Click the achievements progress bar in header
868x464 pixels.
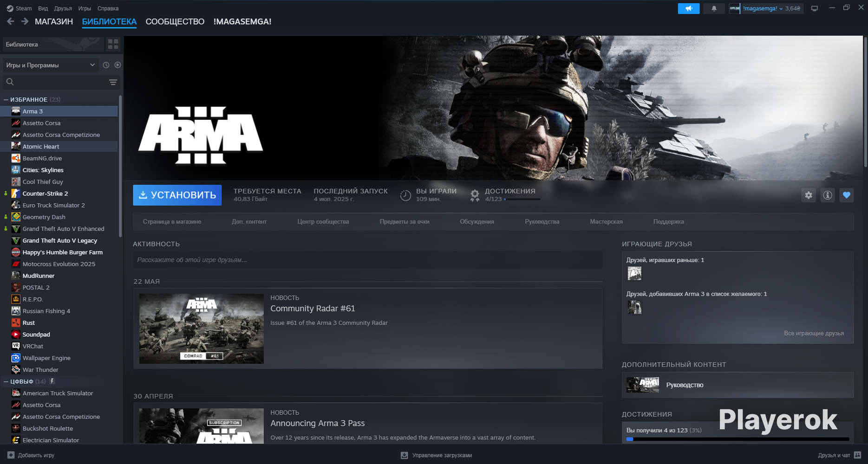[522, 199]
